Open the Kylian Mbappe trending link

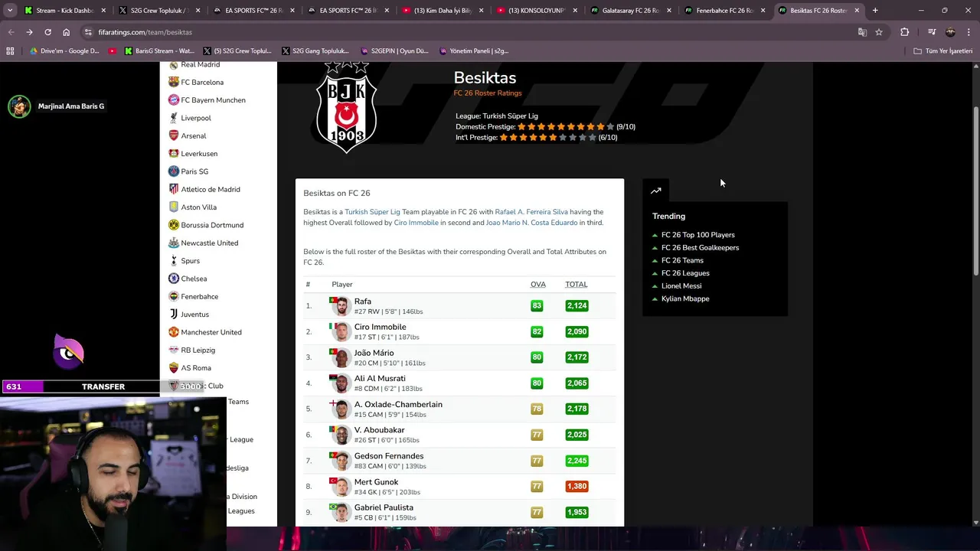coord(685,298)
